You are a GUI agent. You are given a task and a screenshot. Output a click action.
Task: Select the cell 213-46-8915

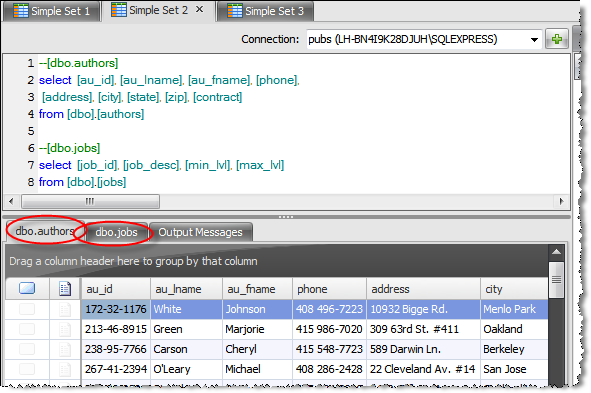pos(116,329)
